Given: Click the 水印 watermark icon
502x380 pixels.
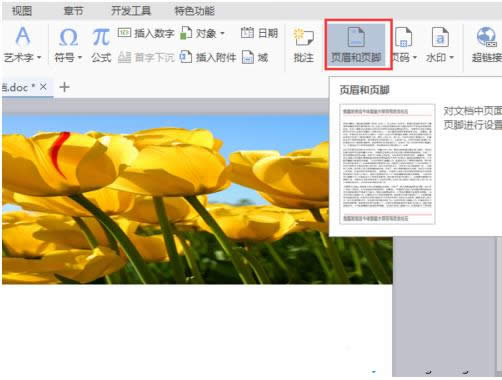Looking at the screenshot, I should point(440,37).
